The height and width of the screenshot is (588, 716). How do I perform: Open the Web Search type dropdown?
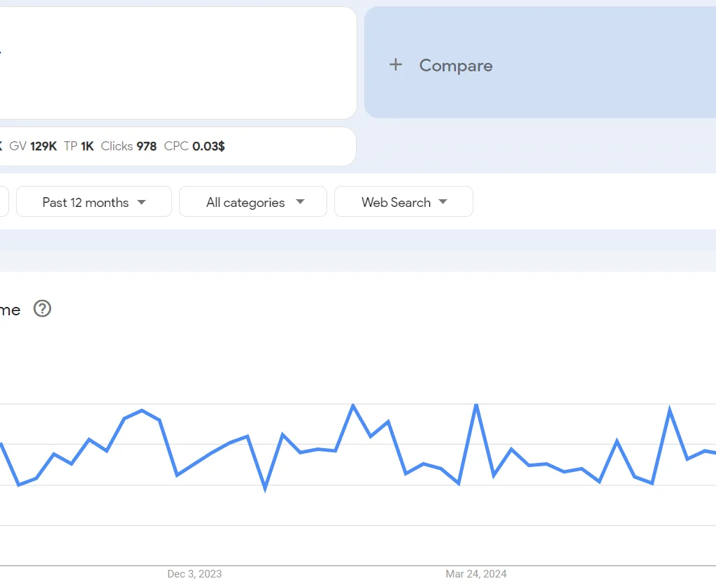(403, 202)
